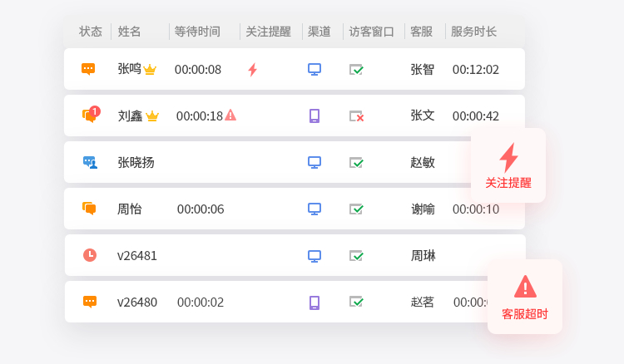Click the closed visitor window icon for 刘鑫

coord(356,116)
